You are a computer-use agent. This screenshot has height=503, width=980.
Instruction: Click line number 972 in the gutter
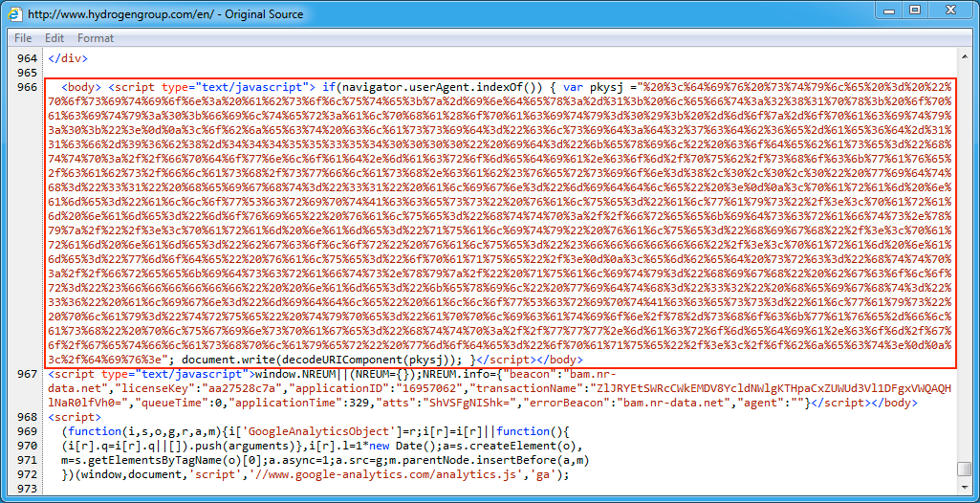click(x=25, y=474)
